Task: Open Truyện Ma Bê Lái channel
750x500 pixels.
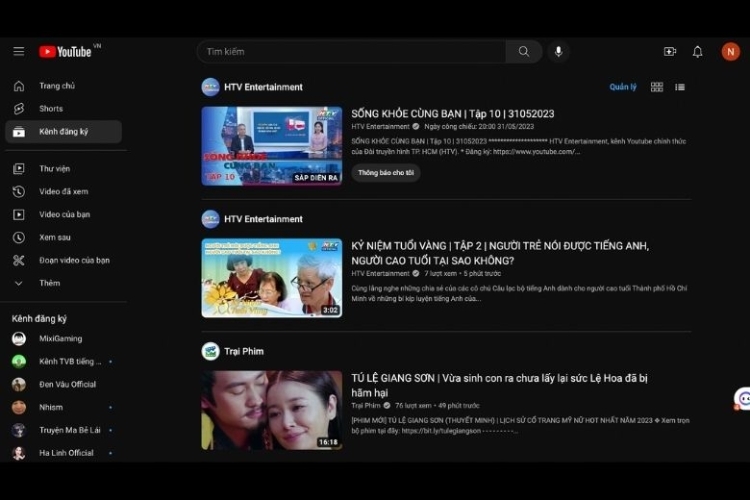Action: (64, 430)
